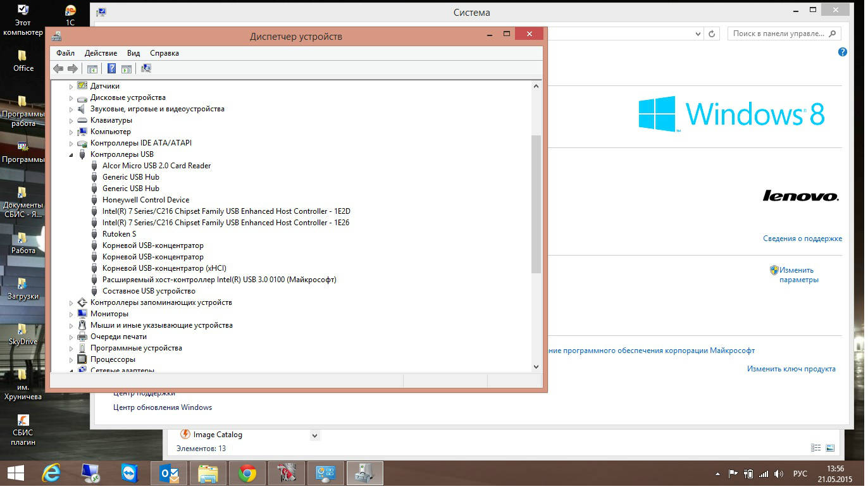Expand the Мониторы category
The height and width of the screenshot is (496, 868).
pyautogui.click(x=71, y=314)
